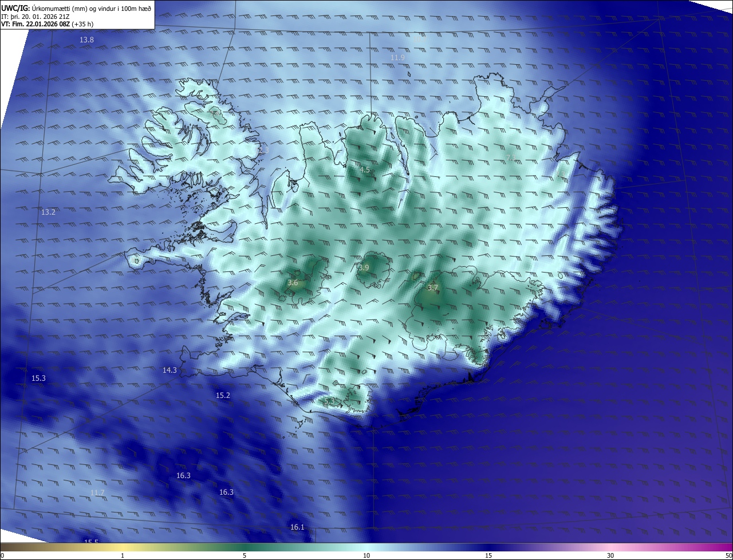This screenshot has height=560, width=733.
Task: Click the color scale tick labeled 5
Action: coord(245,555)
